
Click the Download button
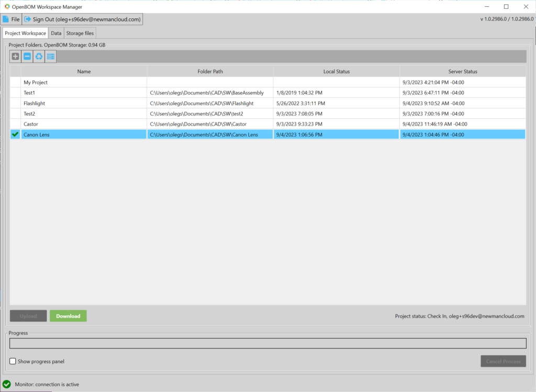point(68,316)
